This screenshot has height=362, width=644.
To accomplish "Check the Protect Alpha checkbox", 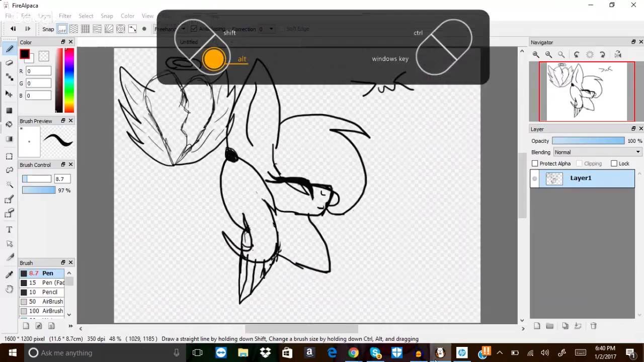I will coord(535,163).
